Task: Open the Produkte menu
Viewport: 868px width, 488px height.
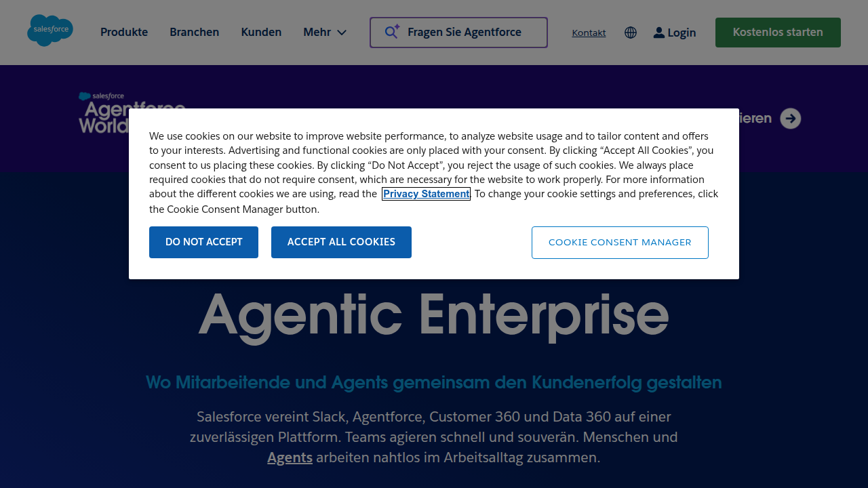Action: point(124,33)
